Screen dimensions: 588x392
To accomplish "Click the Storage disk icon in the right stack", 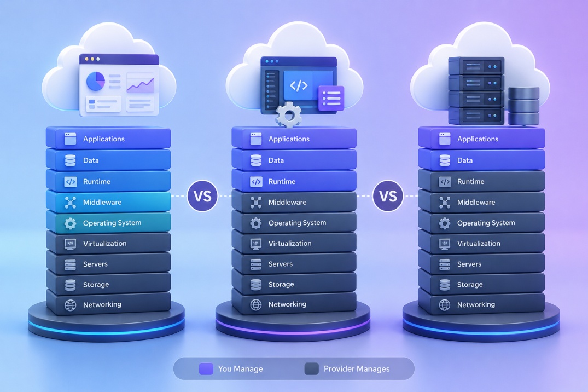I will click(444, 285).
